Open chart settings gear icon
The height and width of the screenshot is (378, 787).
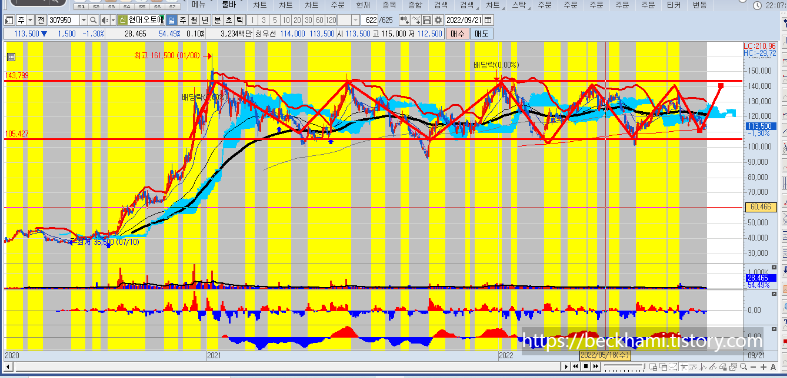(438, 21)
